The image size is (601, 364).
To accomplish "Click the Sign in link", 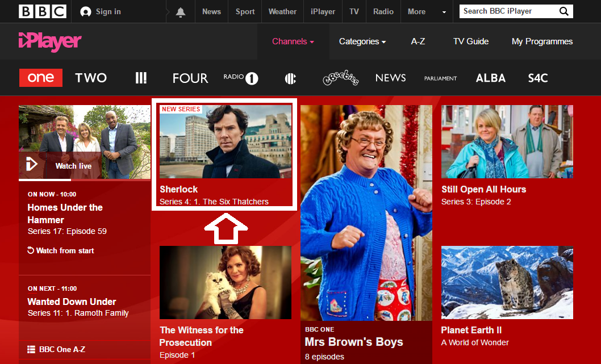I will click(108, 12).
